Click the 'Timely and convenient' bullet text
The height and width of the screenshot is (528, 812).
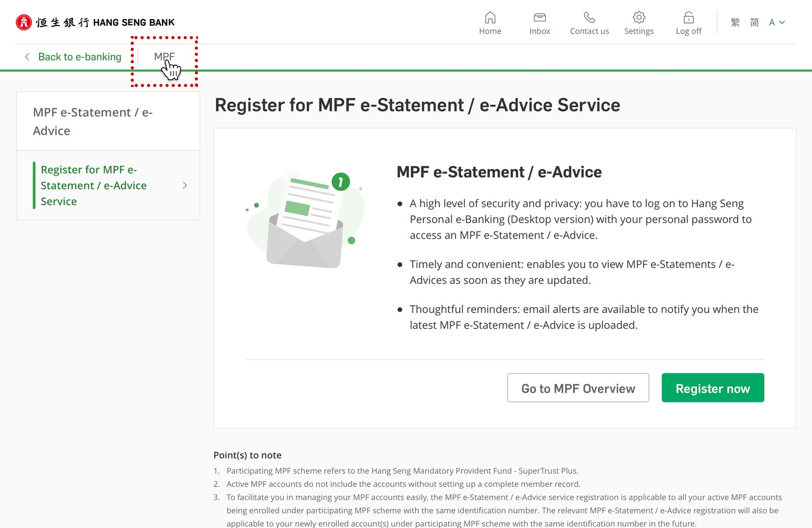572,272
